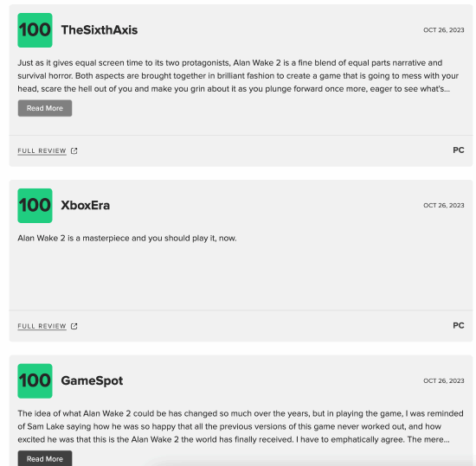Viewport: 476px width, 466px height.
Task: Open TheSixthAxis Full Review link
Action: click(42, 151)
